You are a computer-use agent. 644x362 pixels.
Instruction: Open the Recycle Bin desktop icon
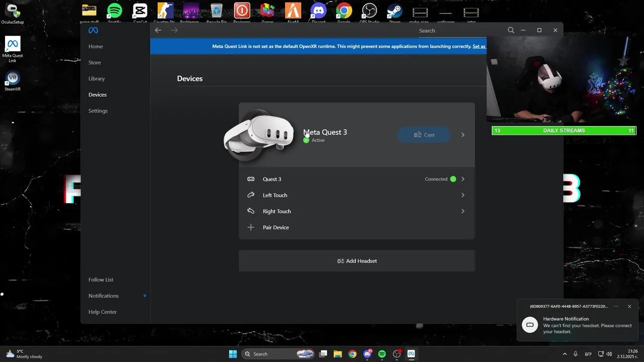coord(216,13)
